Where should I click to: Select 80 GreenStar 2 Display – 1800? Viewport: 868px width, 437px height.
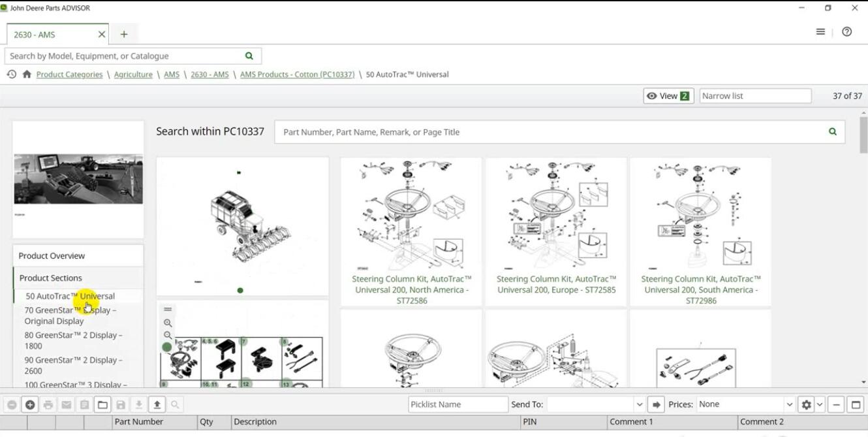[73, 340]
